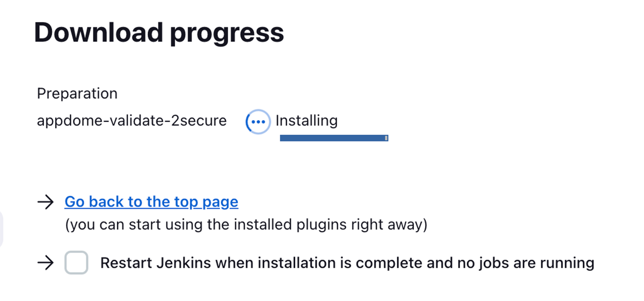Screen dimensions: 644x301
Task: Click the arrow beside the top page link
Action: point(46,202)
